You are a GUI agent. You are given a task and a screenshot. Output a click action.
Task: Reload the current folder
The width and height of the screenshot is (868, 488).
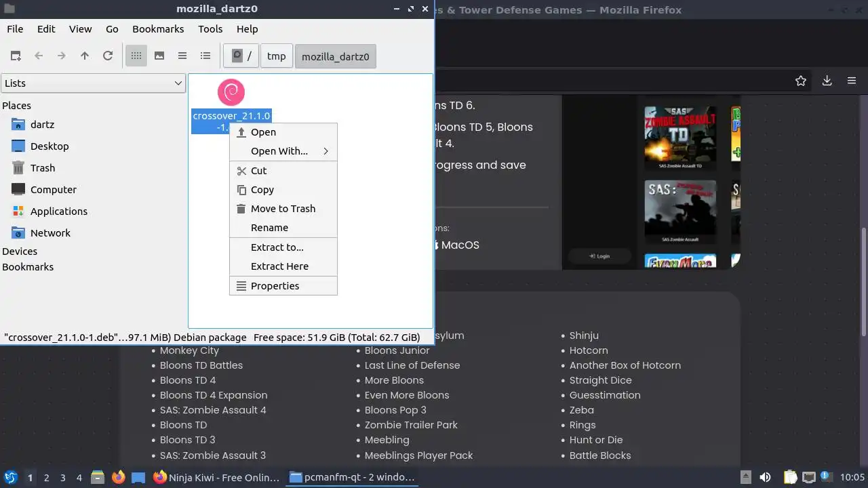click(108, 56)
